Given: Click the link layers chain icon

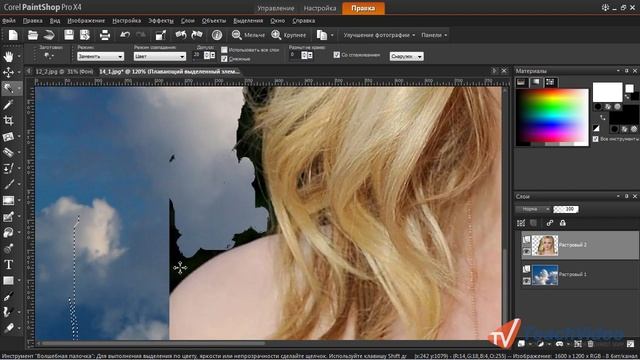Looking at the screenshot, I should [x=550, y=223].
